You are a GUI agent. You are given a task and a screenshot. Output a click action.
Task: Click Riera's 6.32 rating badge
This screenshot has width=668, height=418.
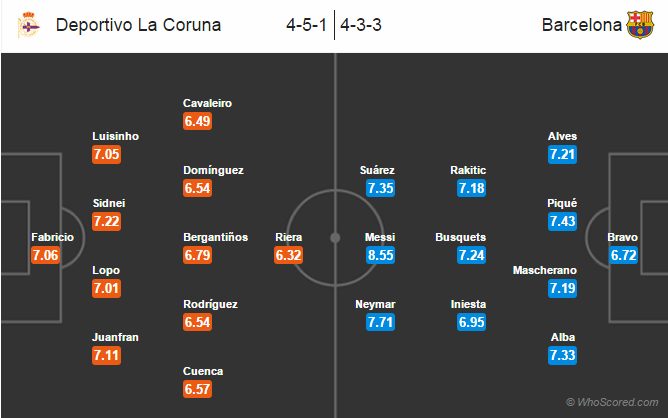pos(288,255)
